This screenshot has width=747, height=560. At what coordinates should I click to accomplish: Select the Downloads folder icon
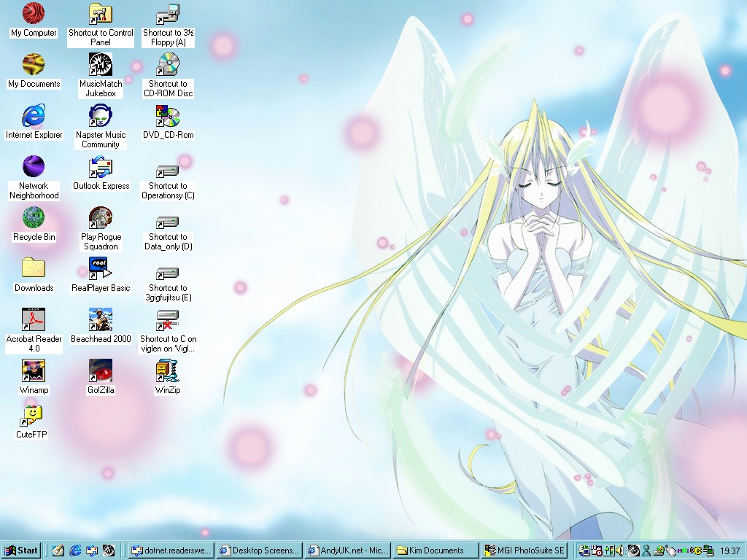click(34, 269)
